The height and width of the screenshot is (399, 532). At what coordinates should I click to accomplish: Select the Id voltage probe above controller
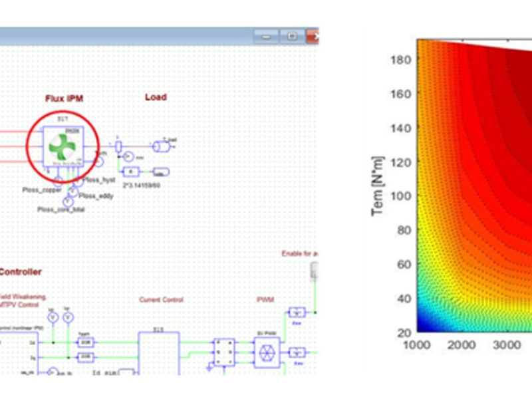(53, 318)
